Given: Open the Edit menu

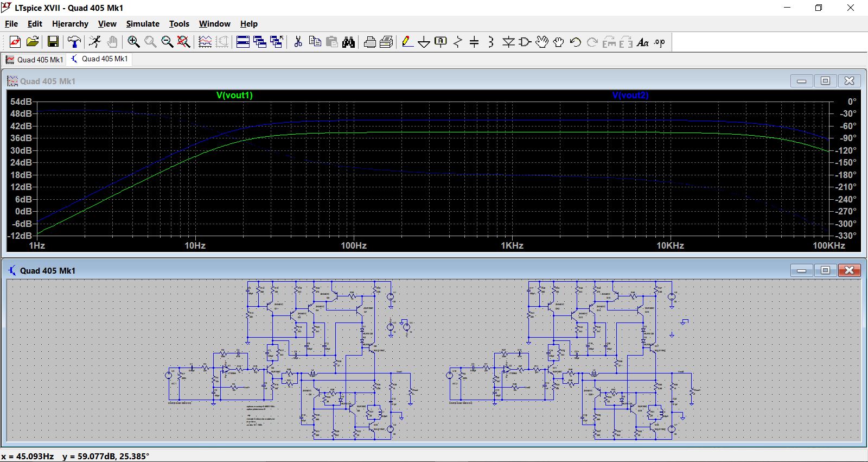Looking at the screenshot, I should (35, 24).
